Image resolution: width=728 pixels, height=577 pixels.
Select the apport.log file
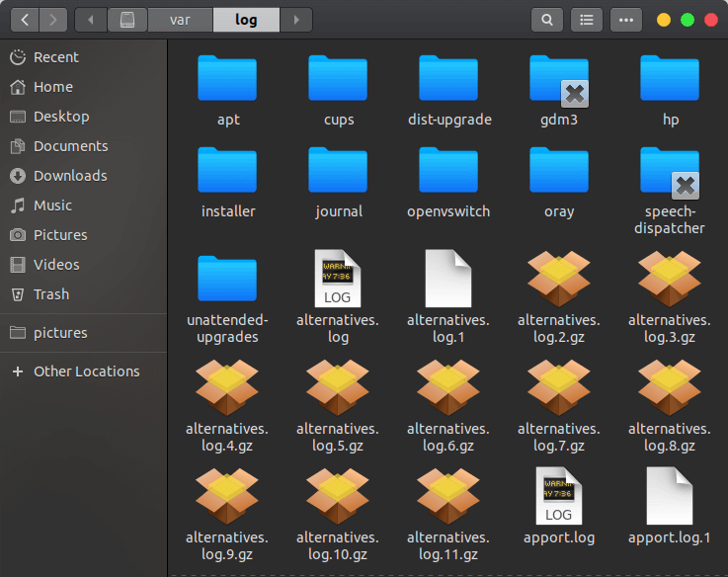[559, 506]
